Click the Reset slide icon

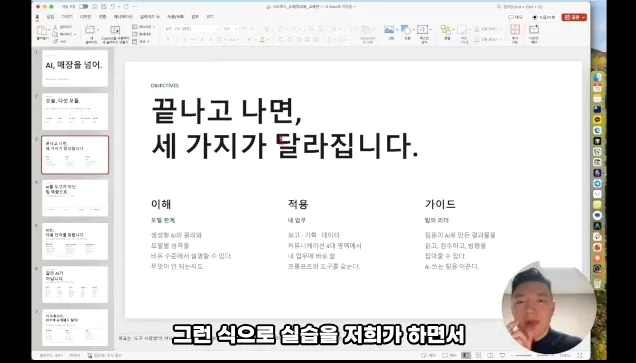pos(135,34)
